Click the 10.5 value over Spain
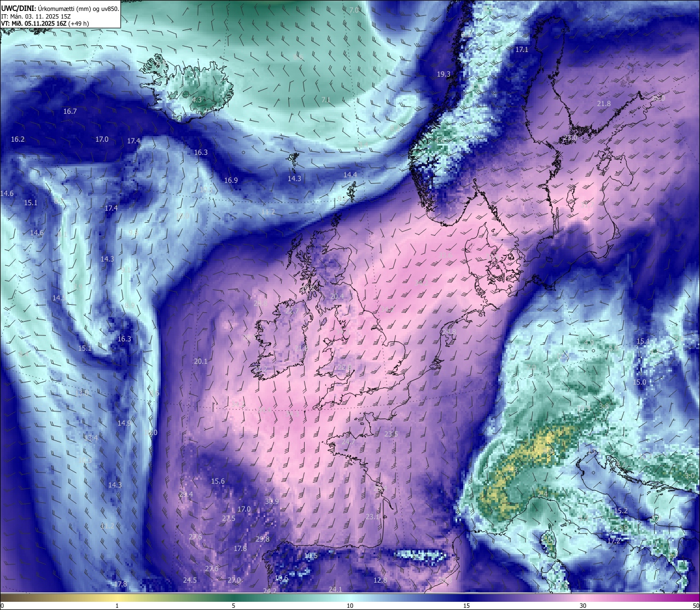The width and height of the screenshot is (700, 610). pyautogui.click(x=311, y=555)
